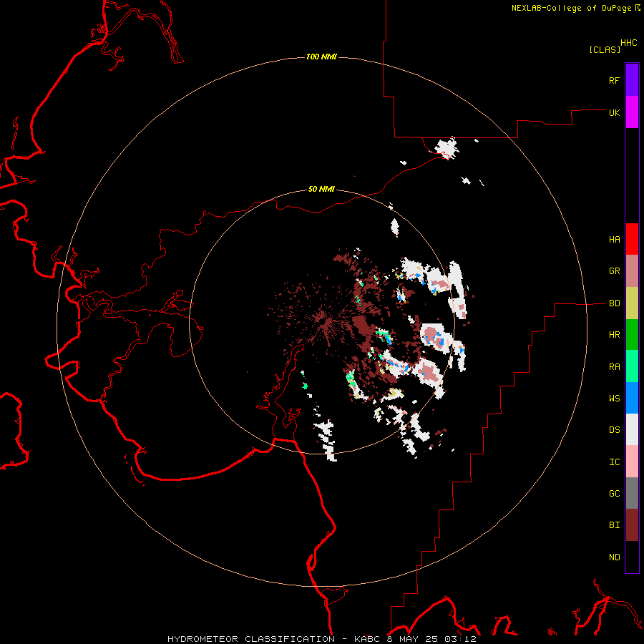
Task: Select the BI dark red legend swatch
Action: (x=632, y=525)
